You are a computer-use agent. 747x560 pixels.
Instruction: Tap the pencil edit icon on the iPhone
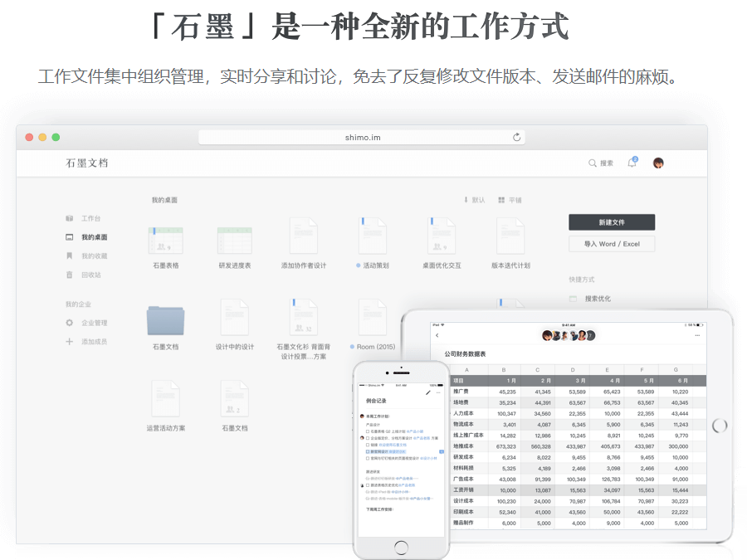427,393
